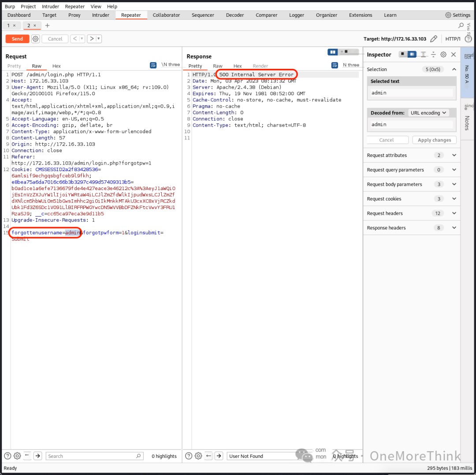This screenshot has height=475, width=476.
Task: Click Cancel in the Inspector panel
Action: (x=387, y=140)
